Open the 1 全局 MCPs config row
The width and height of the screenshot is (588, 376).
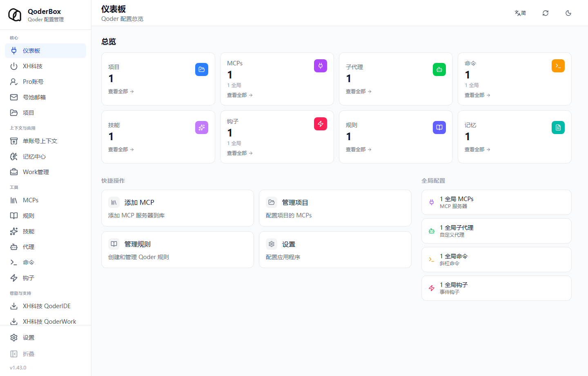[497, 202]
